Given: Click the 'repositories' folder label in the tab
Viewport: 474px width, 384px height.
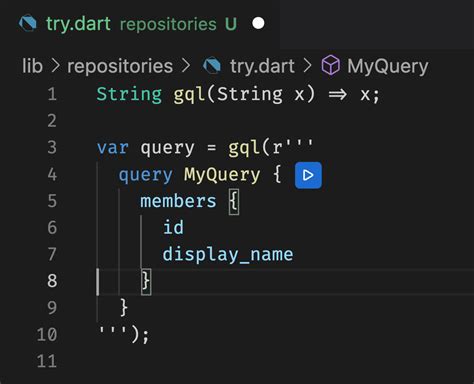Looking at the screenshot, I should click(x=168, y=24).
